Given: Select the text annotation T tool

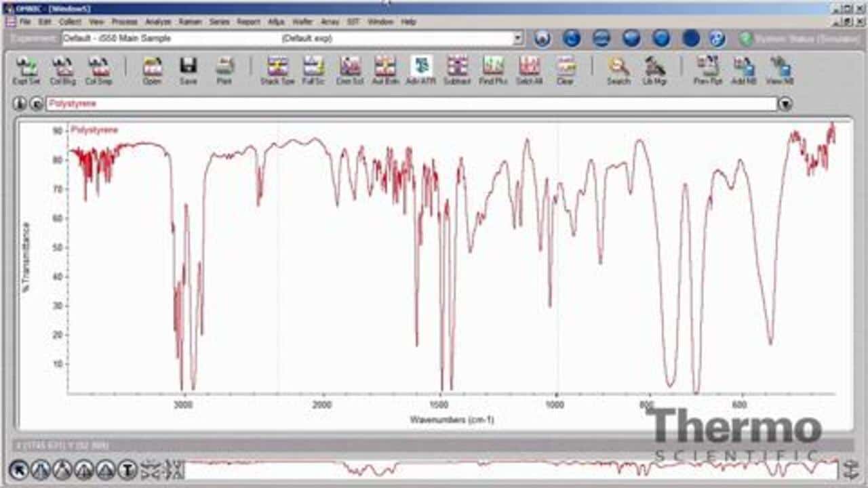Looking at the screenshot, I should (127, 469).
